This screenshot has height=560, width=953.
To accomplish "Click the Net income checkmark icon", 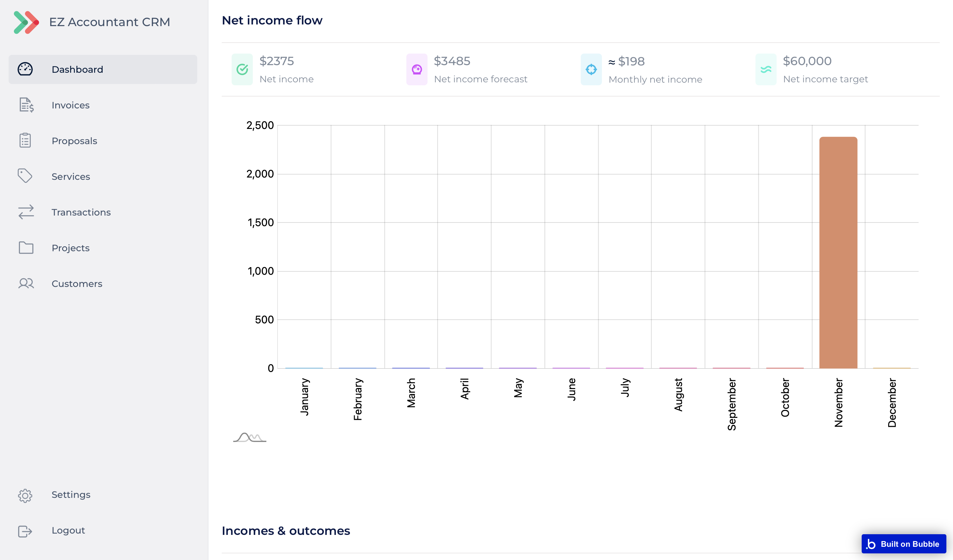I will (x=242, y=69).
